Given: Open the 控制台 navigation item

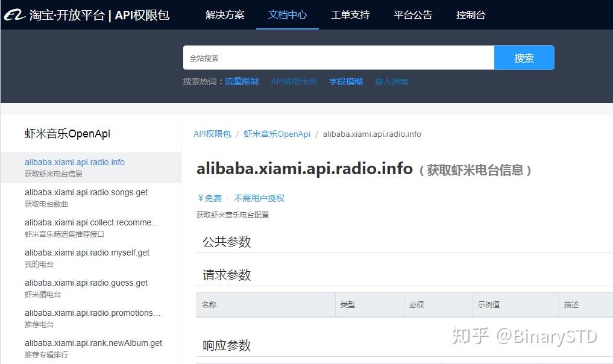Looking at the screenshot, I should tap(471, 15).
